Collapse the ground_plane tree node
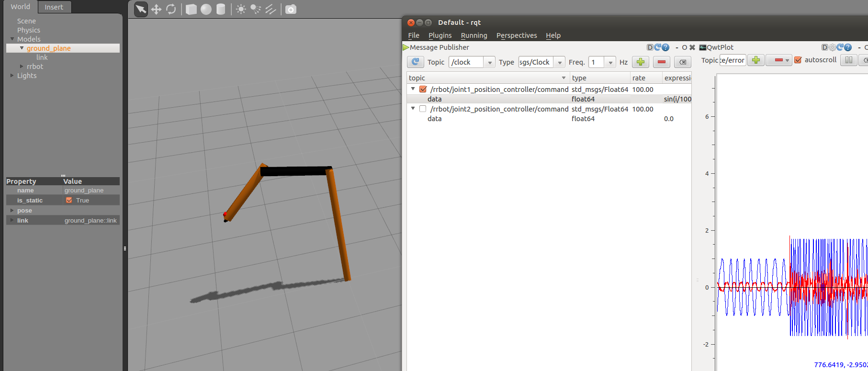 (22, 48)
